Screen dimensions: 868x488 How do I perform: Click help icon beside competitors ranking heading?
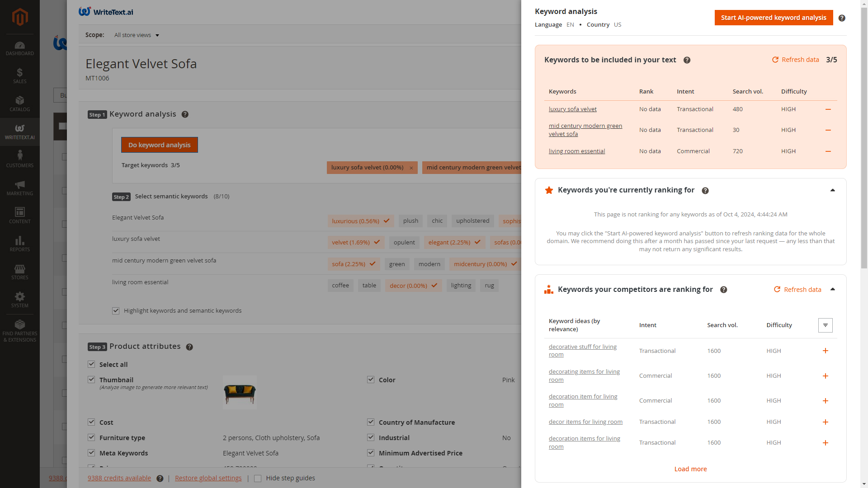(723, 290)
